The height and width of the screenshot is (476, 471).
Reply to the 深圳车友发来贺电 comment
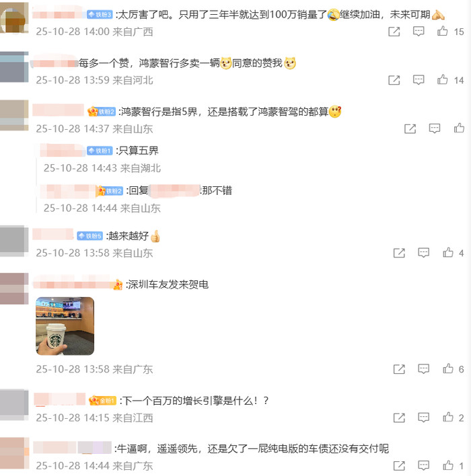424,369
